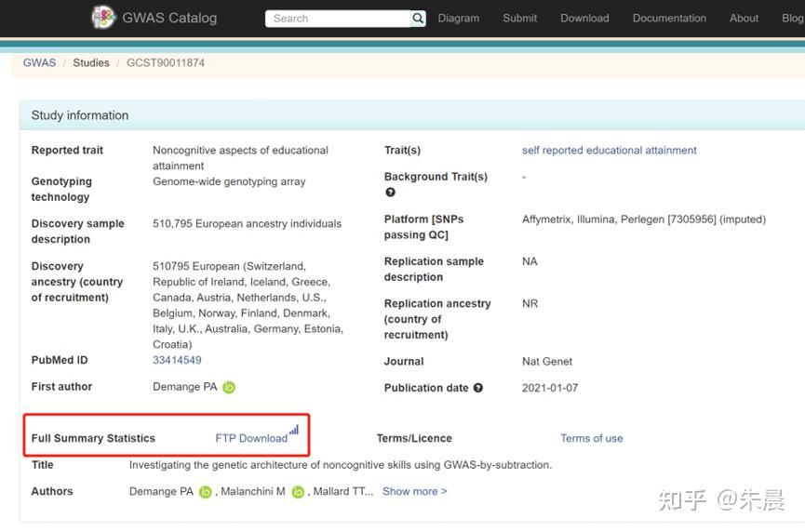Open the Blog menu item
The height and width of the screenshot is (532, 805).
(793, 19)
